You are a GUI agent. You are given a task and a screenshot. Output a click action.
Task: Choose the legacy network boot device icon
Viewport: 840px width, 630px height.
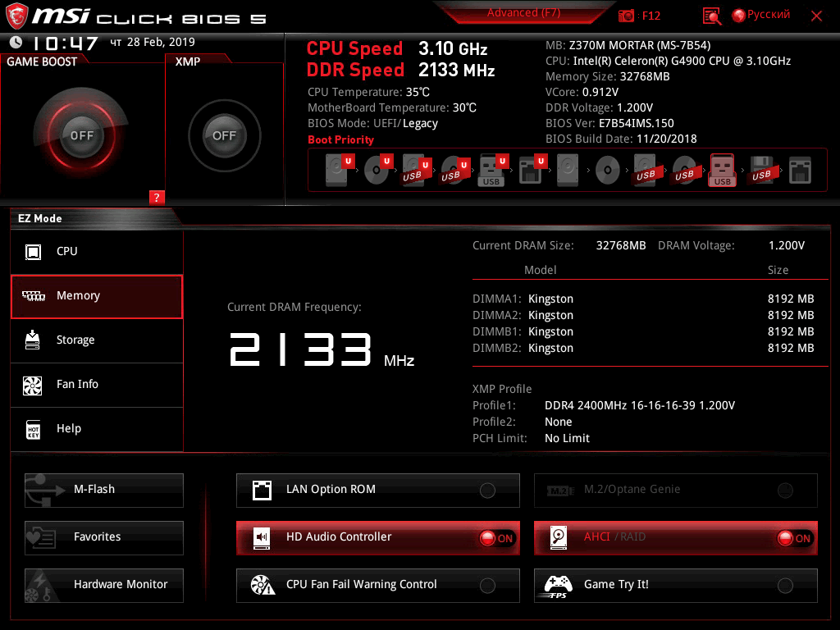[800, 171]
